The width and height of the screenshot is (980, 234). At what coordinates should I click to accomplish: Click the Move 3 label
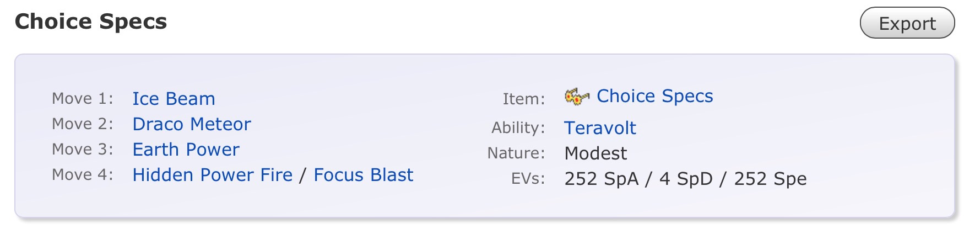[83, 149]
